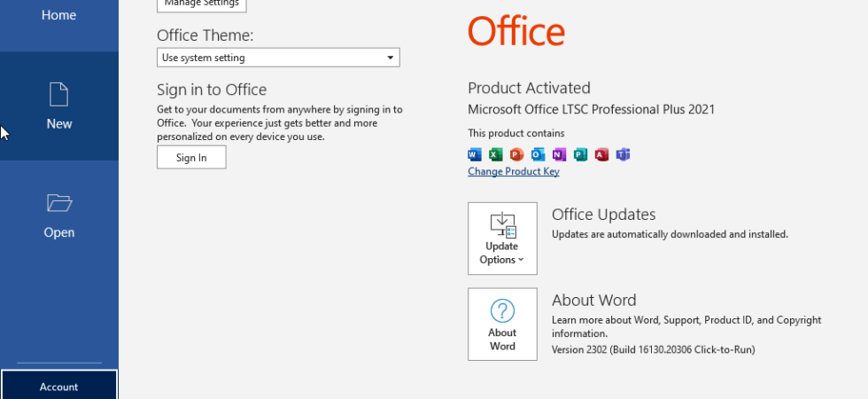Image resolution: width=868 pixels, height=399 pixels.
Task: Click the Manage Settings button
Action: click(x=202, y=4)
